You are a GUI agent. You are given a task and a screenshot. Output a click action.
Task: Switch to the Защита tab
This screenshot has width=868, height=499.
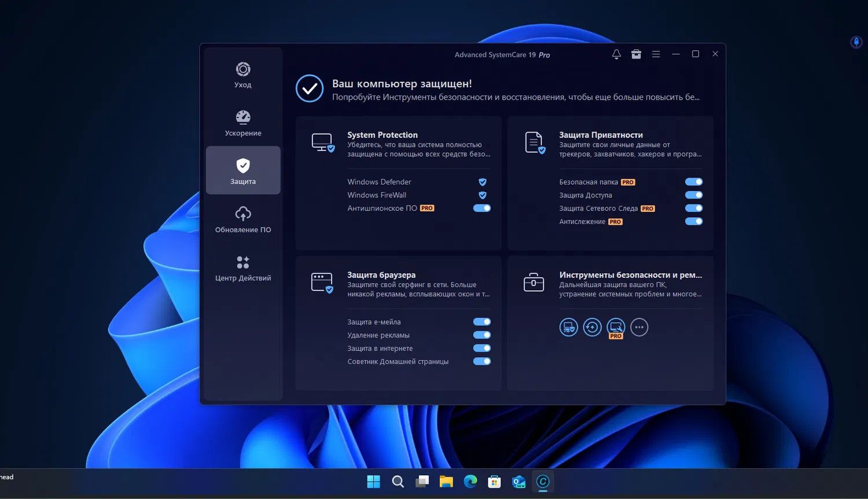pos(242,170)
